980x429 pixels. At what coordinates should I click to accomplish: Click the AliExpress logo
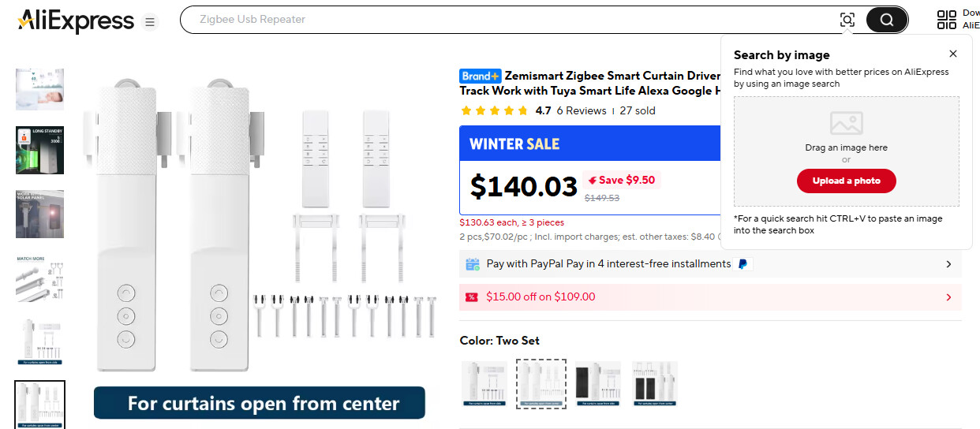click(x=76, y=21)
